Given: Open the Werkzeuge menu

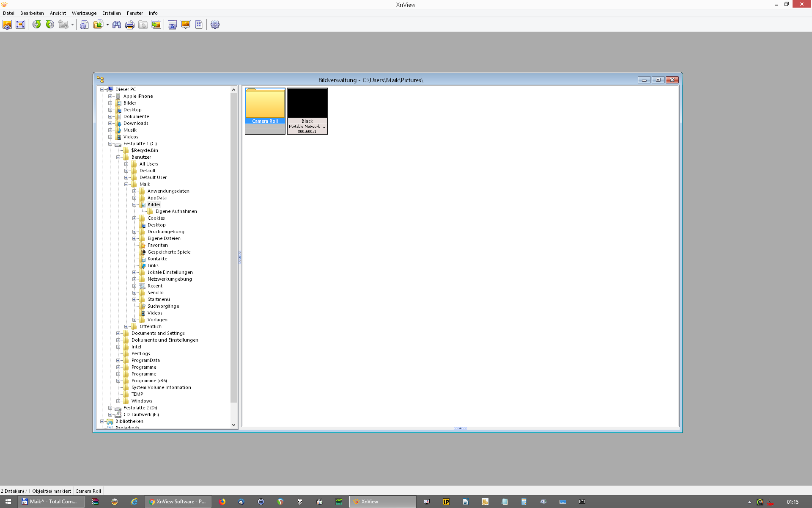Looking at the screenshot, I should 84,13.
